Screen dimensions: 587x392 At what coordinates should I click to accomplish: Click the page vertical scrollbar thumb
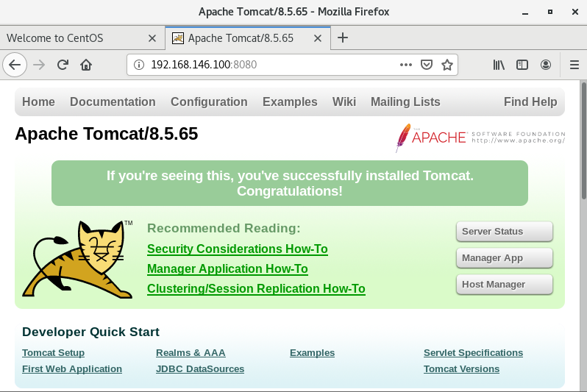point(583,140)
